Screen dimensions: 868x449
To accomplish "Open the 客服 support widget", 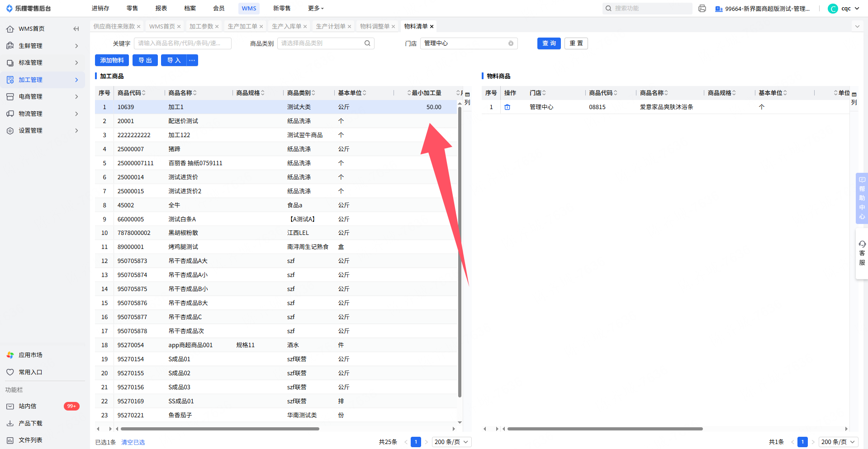I will pos(862,253).
